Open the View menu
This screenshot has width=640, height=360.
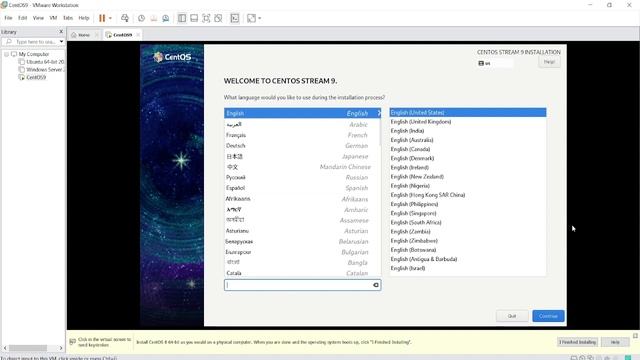pyautogui.click(x=38, y=18)
